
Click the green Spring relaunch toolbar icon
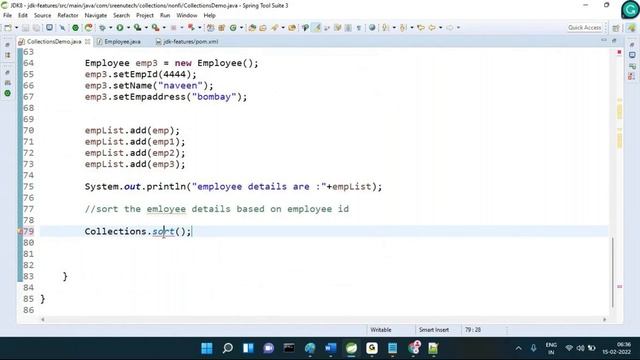pyautogui.click(x=89, y=28)
